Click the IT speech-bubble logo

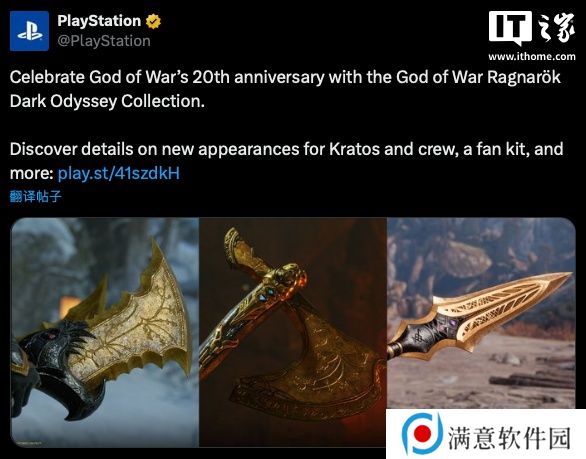tap(510, 28)
